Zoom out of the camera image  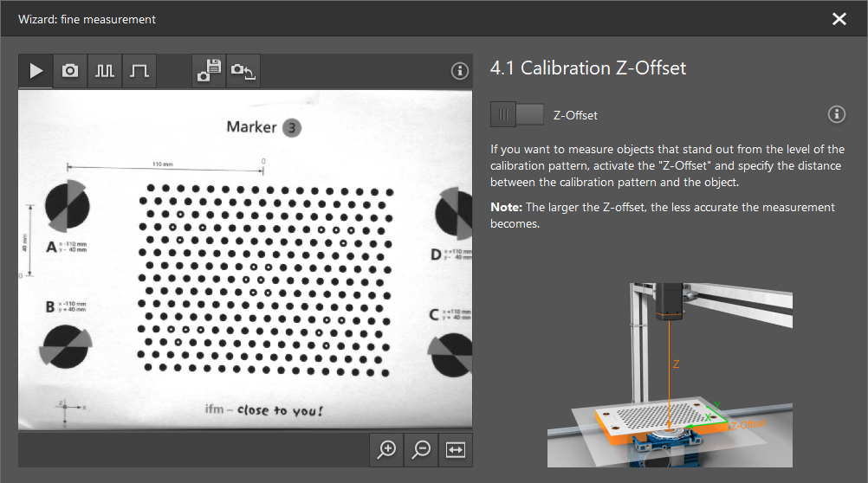point(422,449)
